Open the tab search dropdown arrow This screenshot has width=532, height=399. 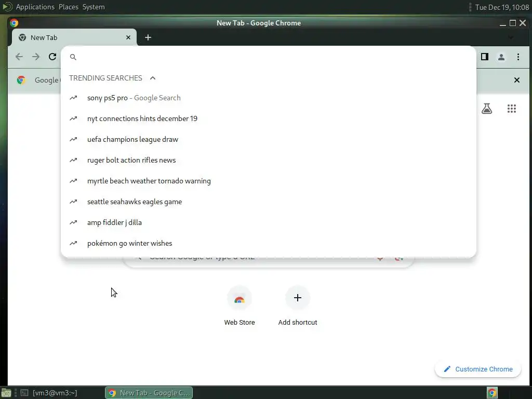coord(511,37)
